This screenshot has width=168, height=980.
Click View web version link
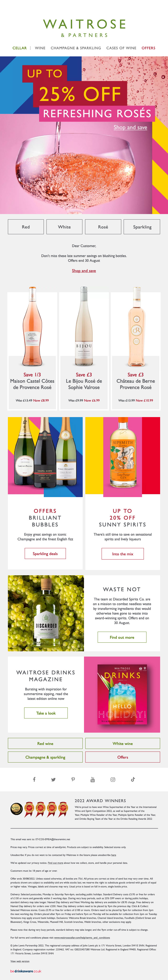pyautogui.click(x=20, y=961)
